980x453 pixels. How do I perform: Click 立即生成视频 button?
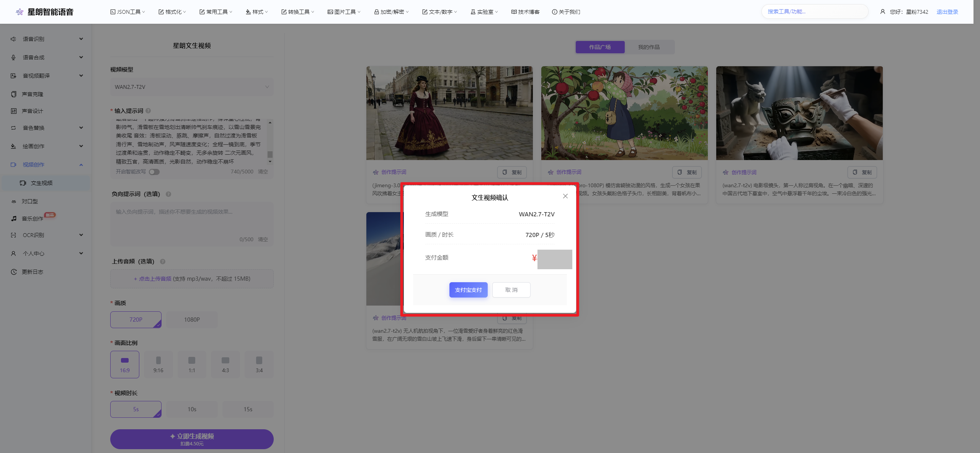point(192,439)
